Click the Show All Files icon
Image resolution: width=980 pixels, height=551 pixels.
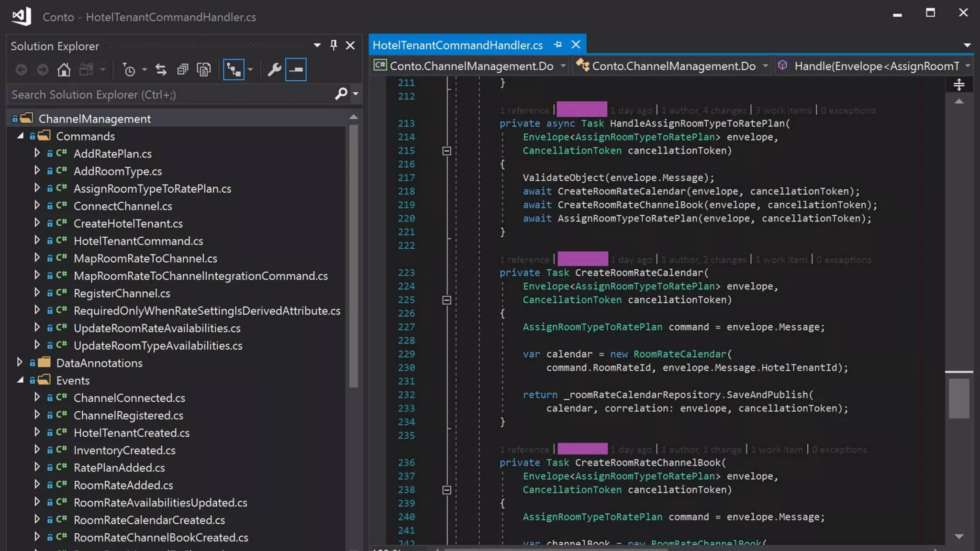pos(204,70)
